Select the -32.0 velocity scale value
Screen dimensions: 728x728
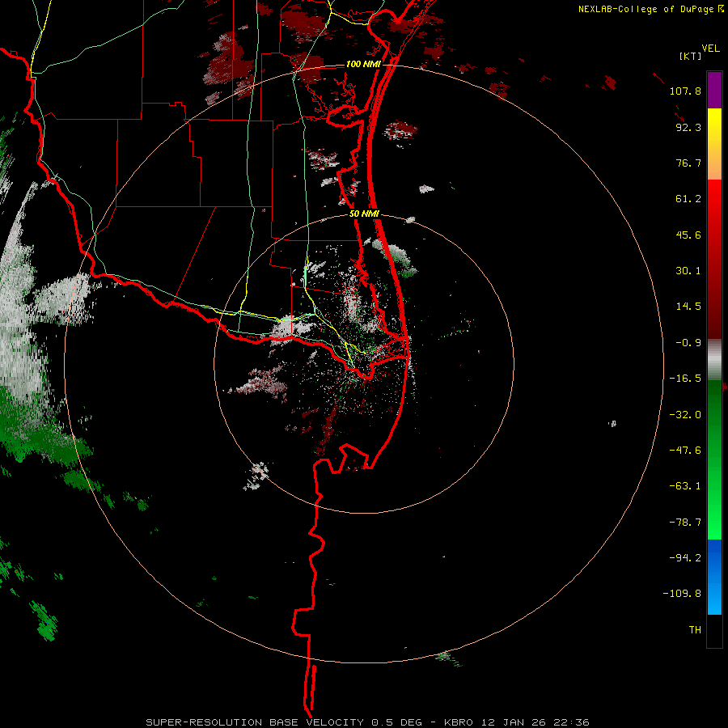(x=685, y=415)
